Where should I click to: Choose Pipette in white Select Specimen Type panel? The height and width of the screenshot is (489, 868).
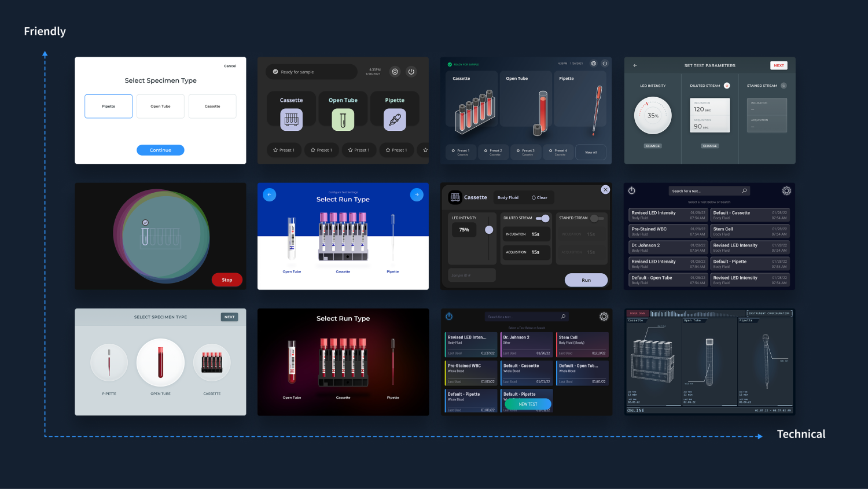click(x=109, y=106)
